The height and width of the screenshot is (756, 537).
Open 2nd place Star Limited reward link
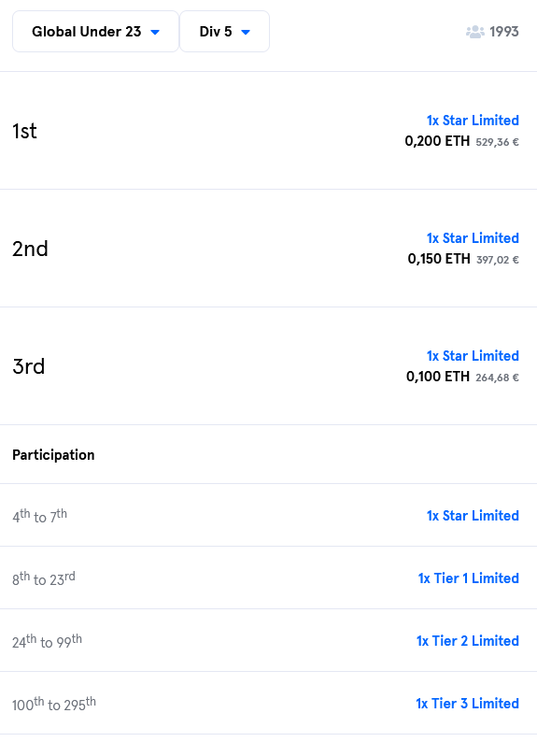click(x=473, y=237)
